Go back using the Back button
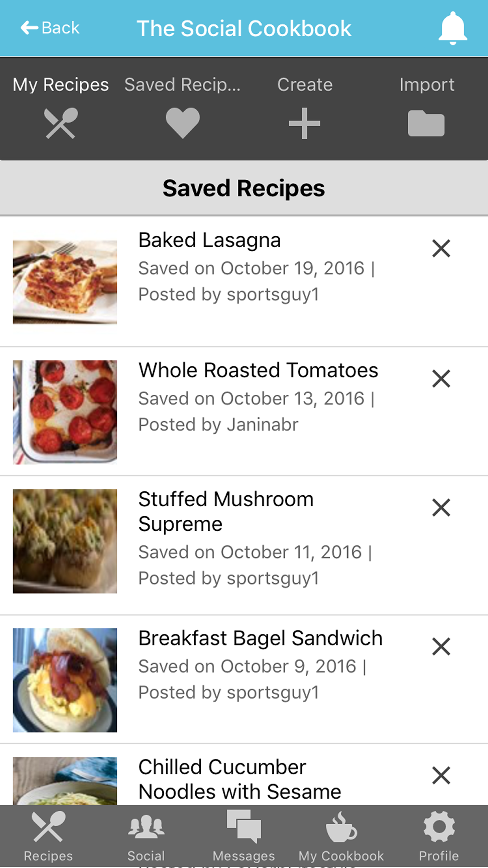This screenshot has width=488, height=868. tap(50, 28)
